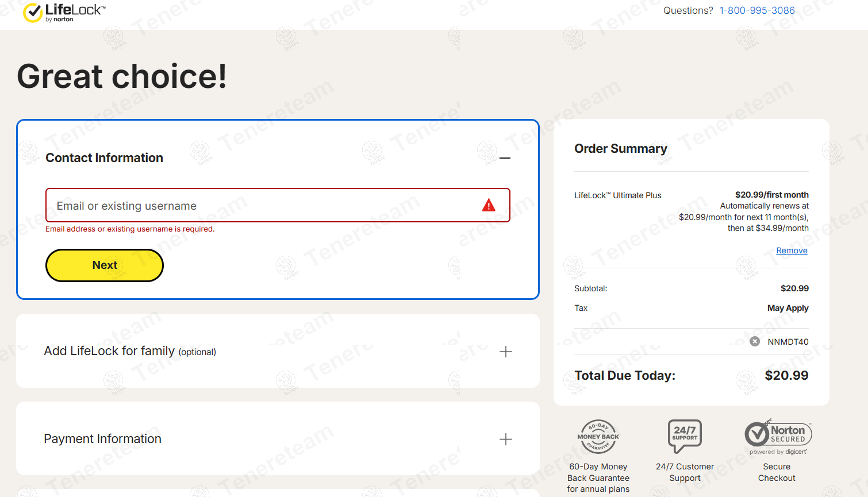
Task: Expand Add LifeLock for family section
Action: click(x=505, y=352)
